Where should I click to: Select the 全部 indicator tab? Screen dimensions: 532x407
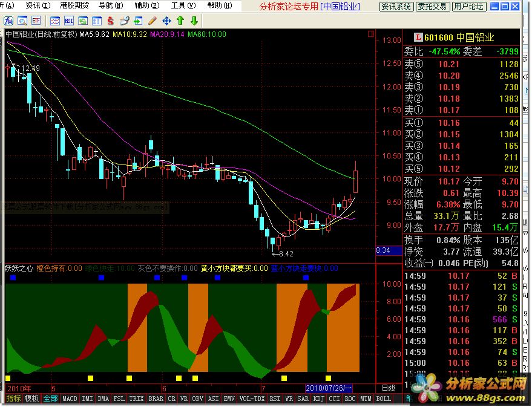(x=50, y=399)
